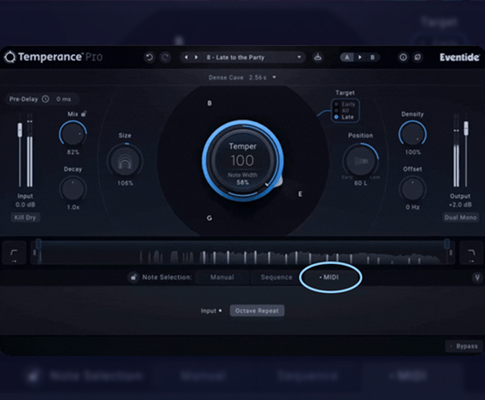This screenshot has width=485, height=400.
Task: Open the info button
Action: [403, 57]
